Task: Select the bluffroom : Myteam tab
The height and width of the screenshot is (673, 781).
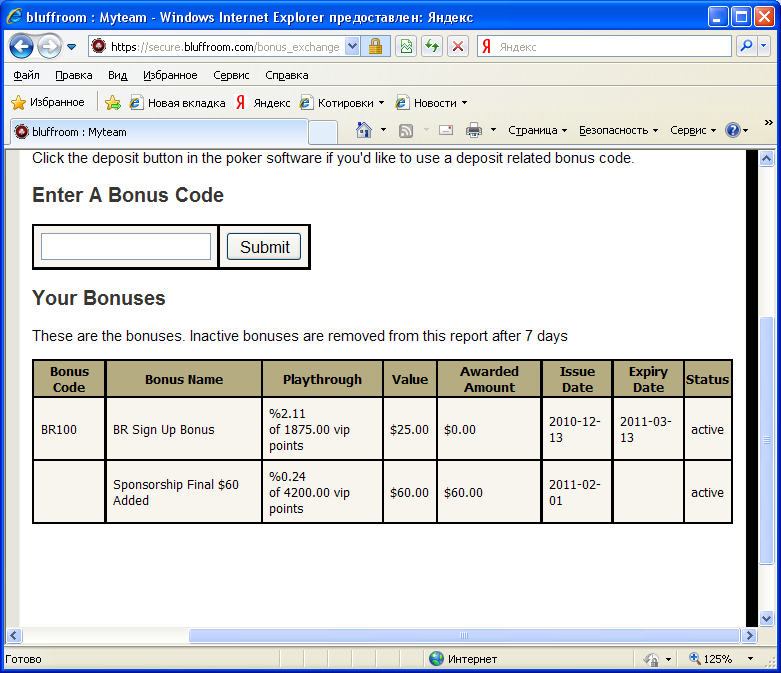Action: point(158,132)
